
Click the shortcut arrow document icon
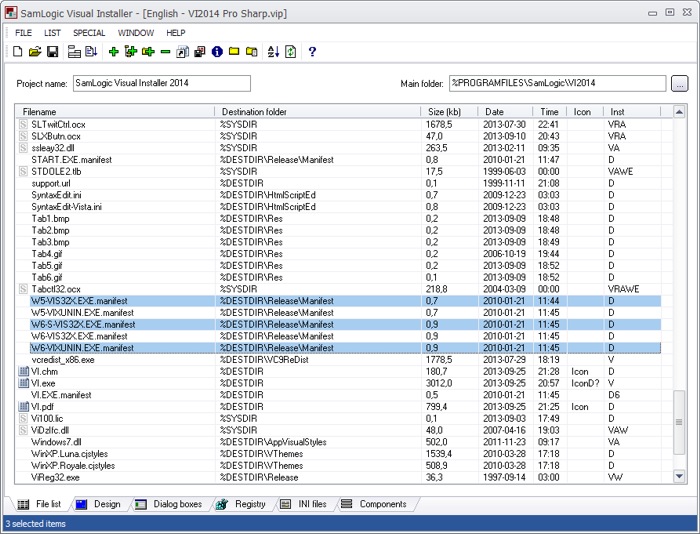click(x=183, y=52)
